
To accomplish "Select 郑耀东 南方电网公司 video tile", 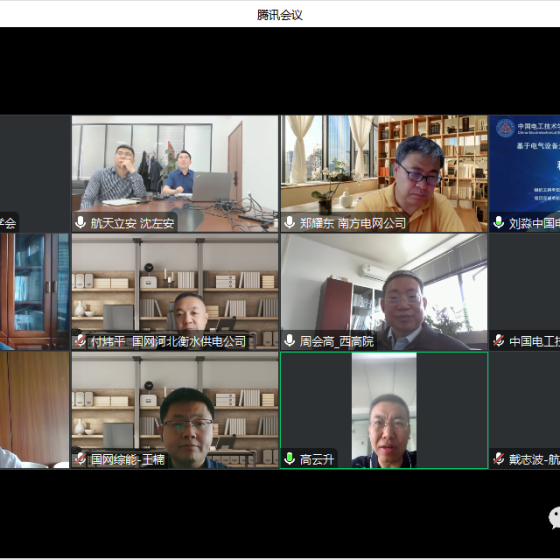I will [384, 174].
